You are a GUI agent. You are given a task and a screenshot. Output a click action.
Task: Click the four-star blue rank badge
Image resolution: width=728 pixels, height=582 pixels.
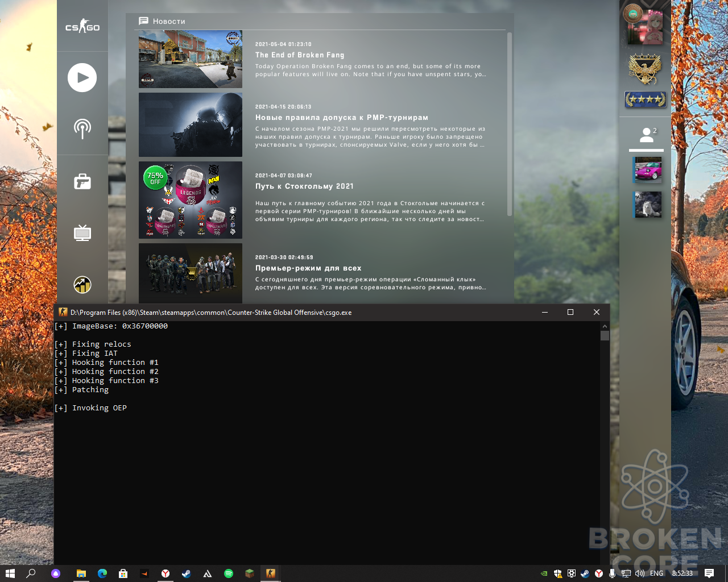[646, 99]
